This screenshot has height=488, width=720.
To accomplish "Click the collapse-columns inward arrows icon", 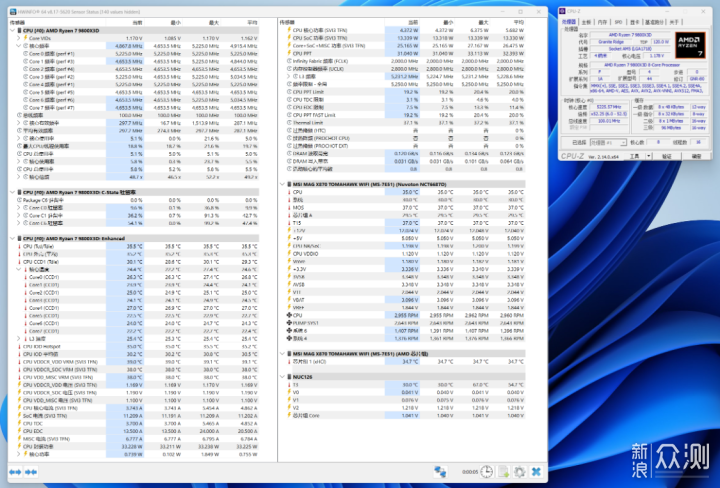I will click(31, 472).
